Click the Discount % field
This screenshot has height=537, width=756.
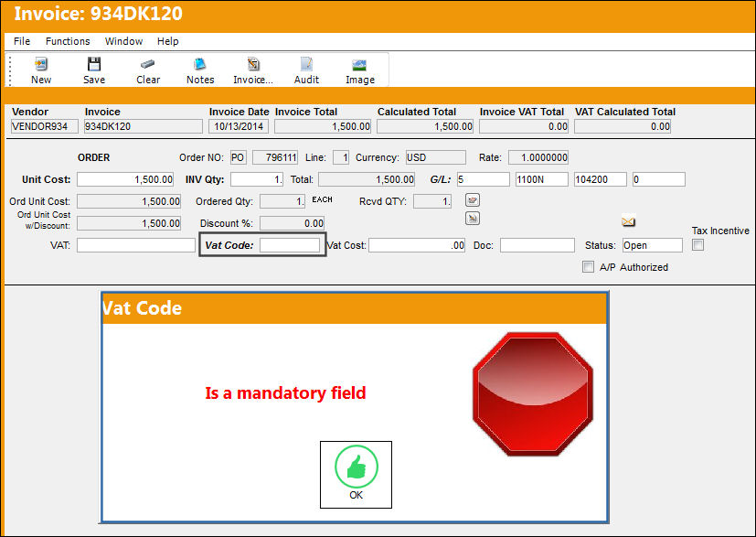point(293,223)
